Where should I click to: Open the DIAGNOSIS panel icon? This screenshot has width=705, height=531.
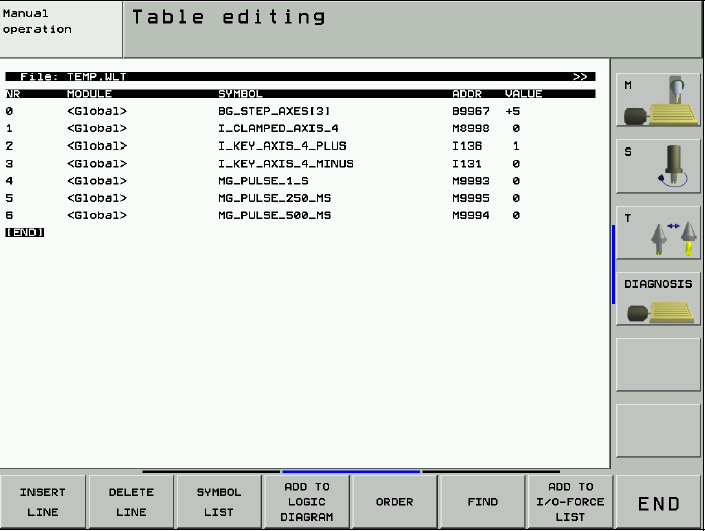(x=658, y=300)
